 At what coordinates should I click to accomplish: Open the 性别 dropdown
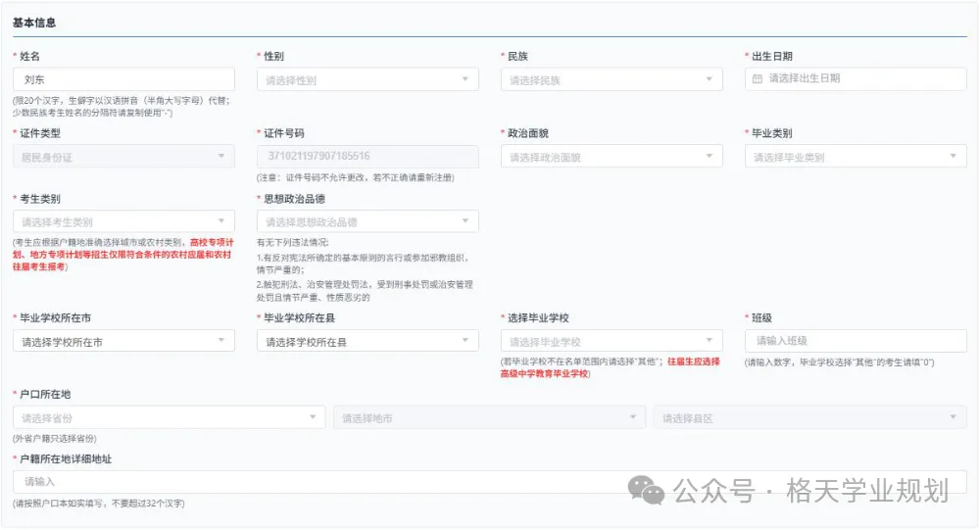tap(367, 79)
